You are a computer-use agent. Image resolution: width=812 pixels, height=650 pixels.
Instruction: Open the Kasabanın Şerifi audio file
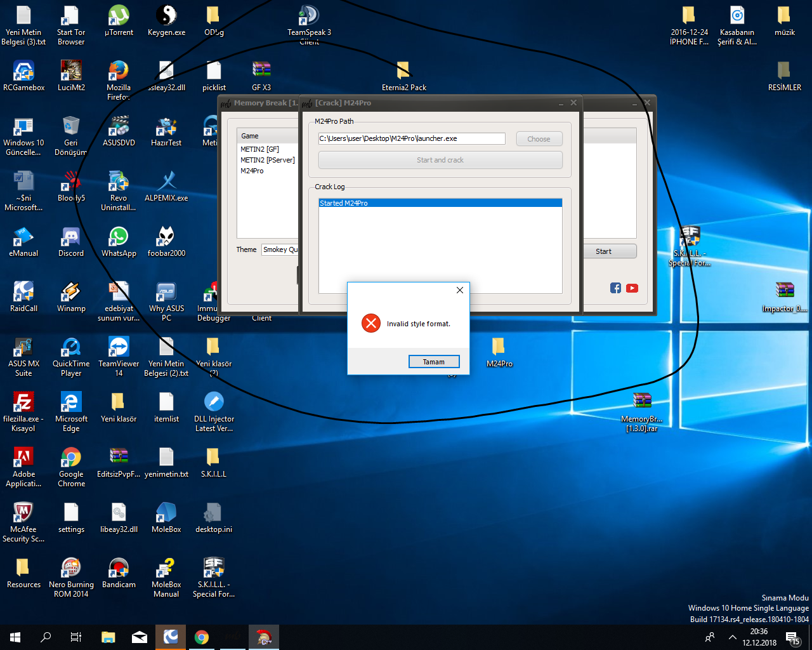click(x=737, y=25)
